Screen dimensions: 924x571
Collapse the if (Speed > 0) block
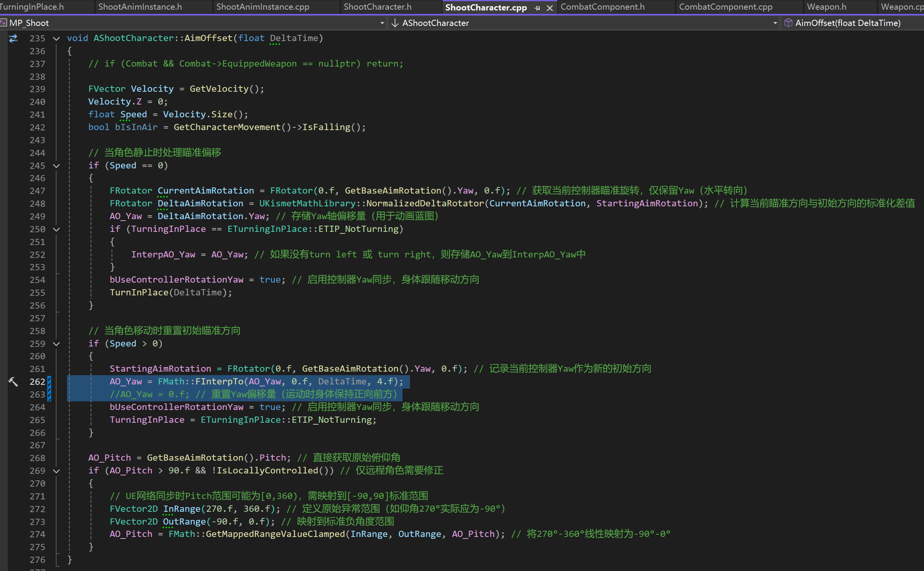56,344
